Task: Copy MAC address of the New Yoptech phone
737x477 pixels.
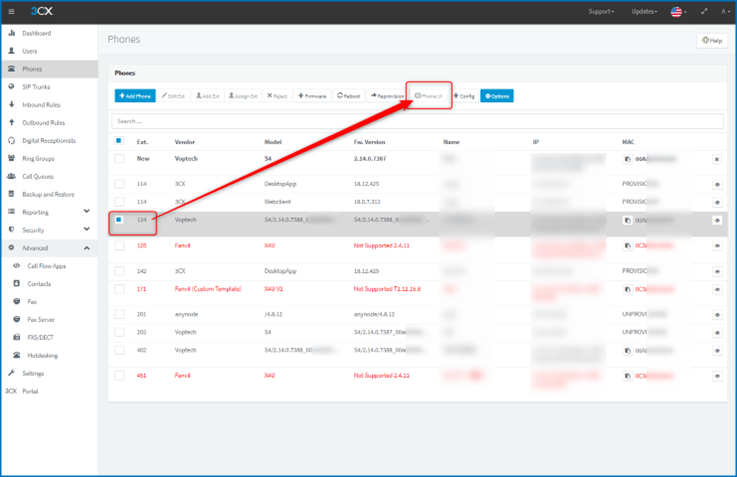Action: [x=627, y=159]
